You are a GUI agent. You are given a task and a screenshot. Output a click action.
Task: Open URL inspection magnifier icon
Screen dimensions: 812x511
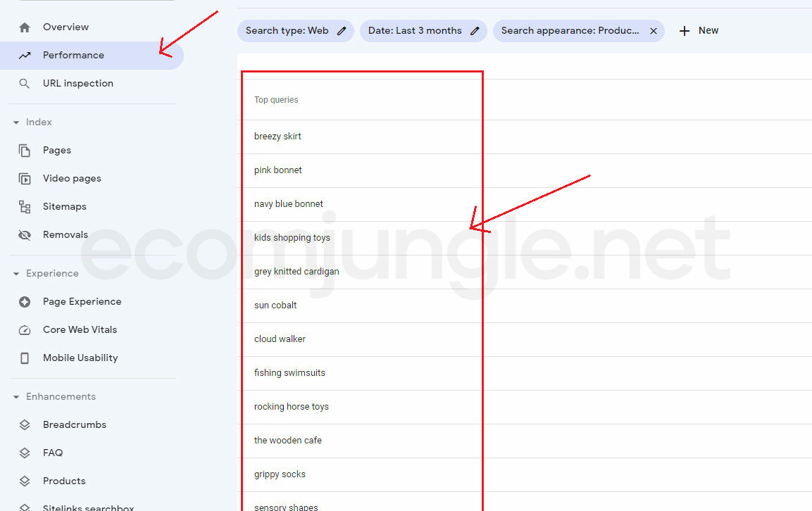click(25, 84)
